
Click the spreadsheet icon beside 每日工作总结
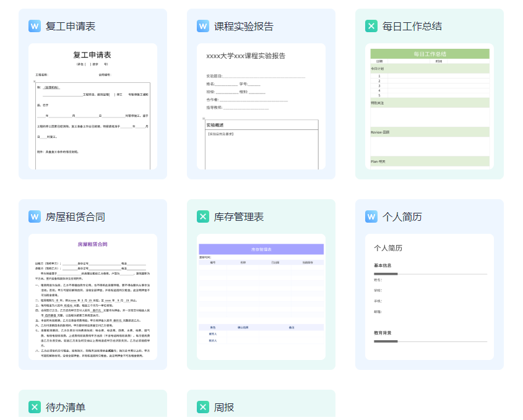(371, 26)
